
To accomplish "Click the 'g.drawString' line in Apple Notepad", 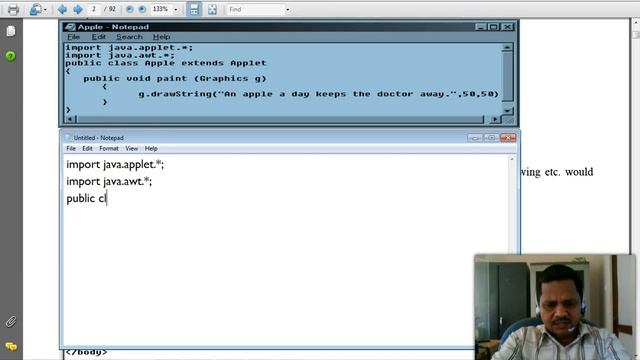I will coord(318,94).
